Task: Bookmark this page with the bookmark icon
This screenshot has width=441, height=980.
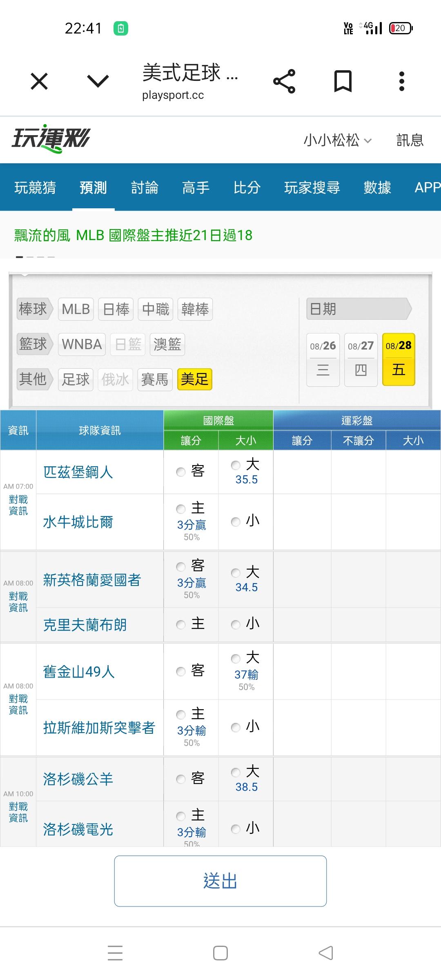Action: click(x=343, y=81)
